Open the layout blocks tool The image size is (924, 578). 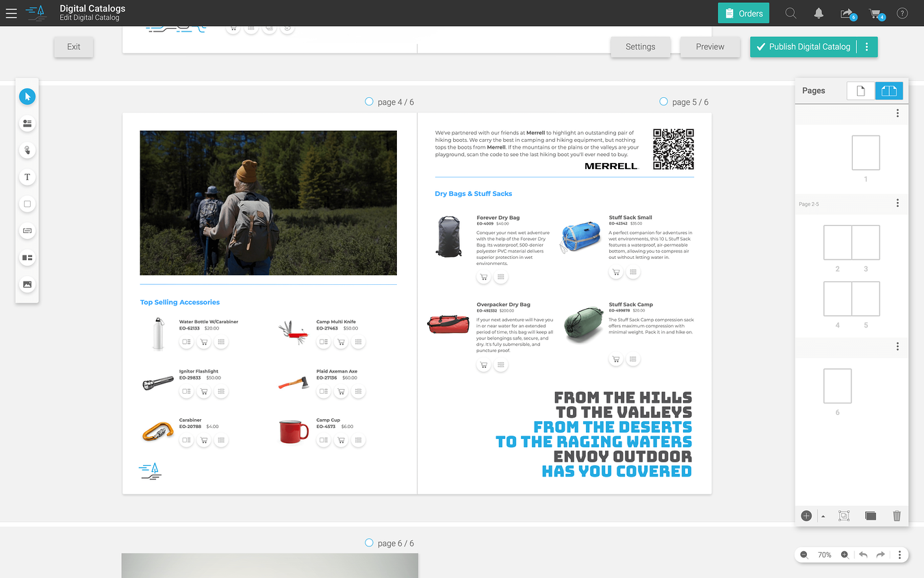click(x=27, y=258)
